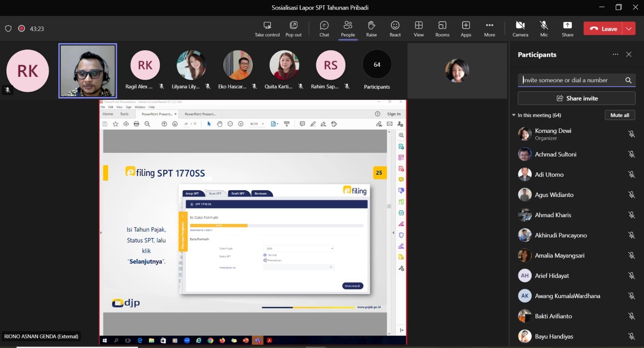This screenshot has width=644, height=348.
Task: Click the Mute all button
Action: (619, 115)
